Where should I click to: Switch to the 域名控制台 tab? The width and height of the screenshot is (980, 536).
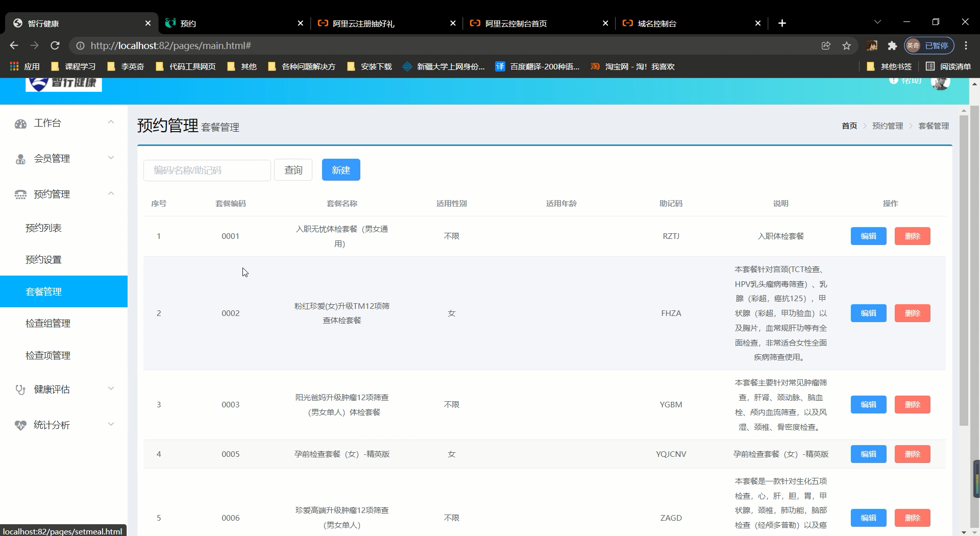point(692,23)
